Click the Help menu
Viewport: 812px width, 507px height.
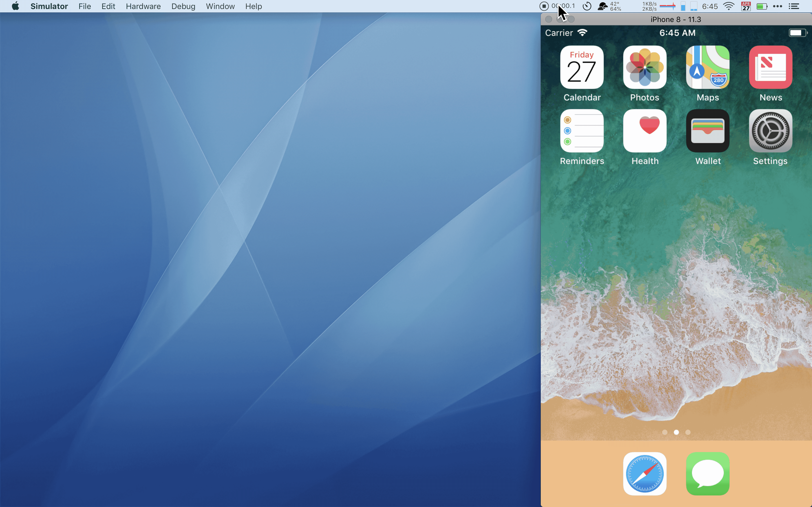[x=253, y=6]
